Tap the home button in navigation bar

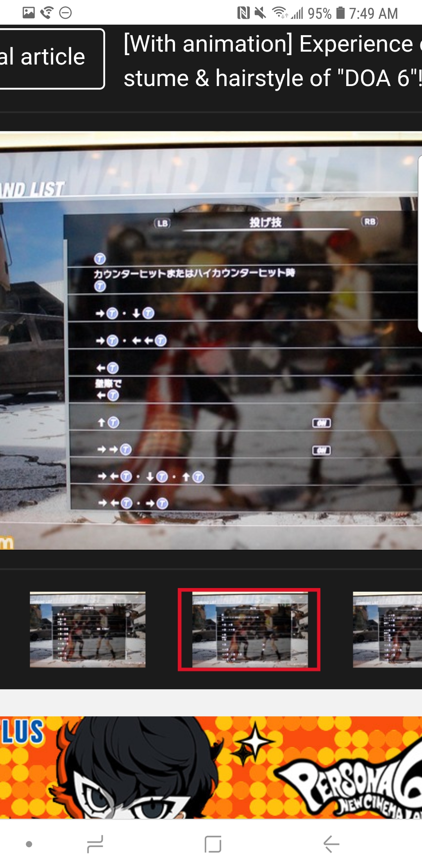click(213, 844)
